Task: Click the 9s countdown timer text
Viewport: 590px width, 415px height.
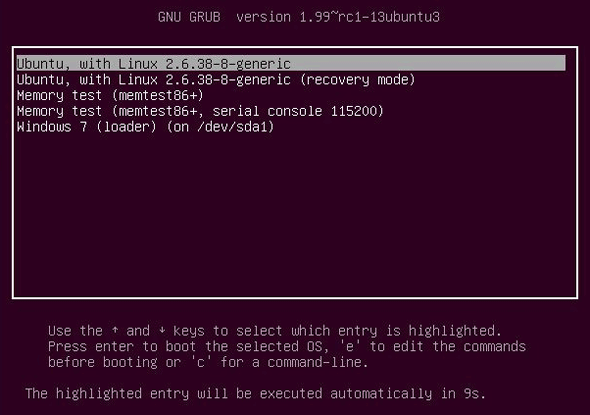Action: tap(471, 394)
